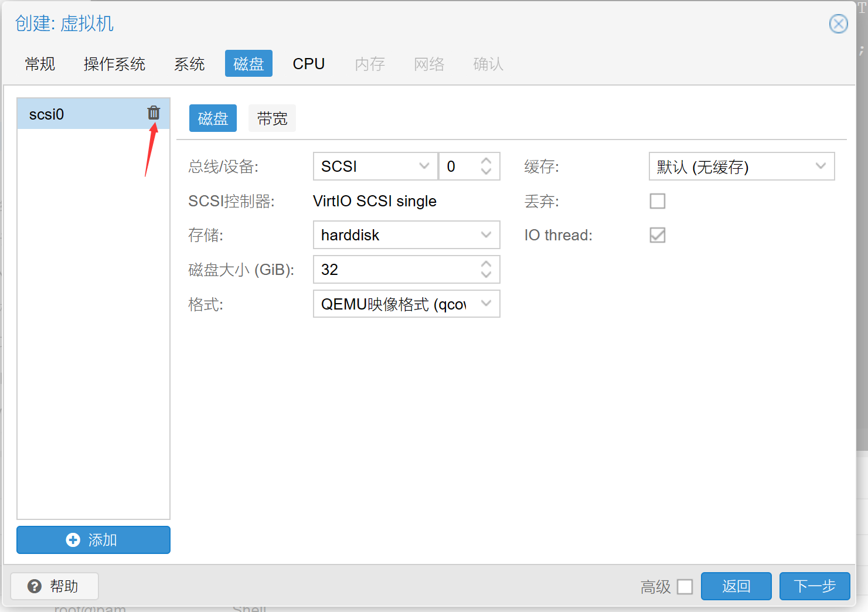868x612 pixels.
Task: Increase the disk size spinner up arrow
Action: (x=486, y=264)
